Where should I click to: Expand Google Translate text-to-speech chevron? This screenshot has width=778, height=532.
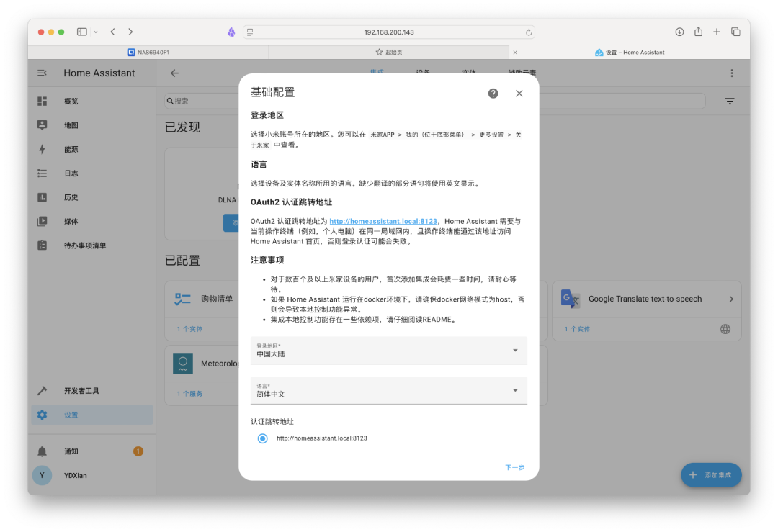click(730, 299)
